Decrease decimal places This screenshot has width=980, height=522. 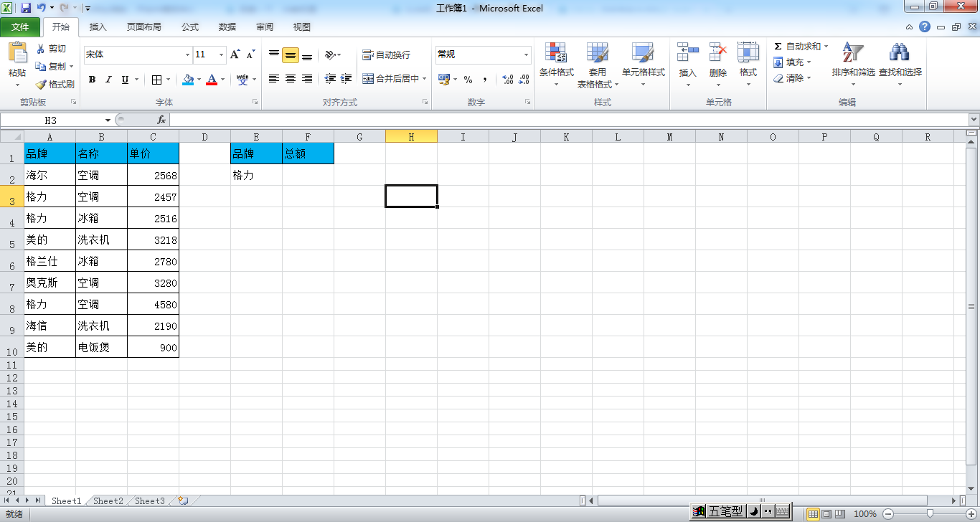pos(524,80)
